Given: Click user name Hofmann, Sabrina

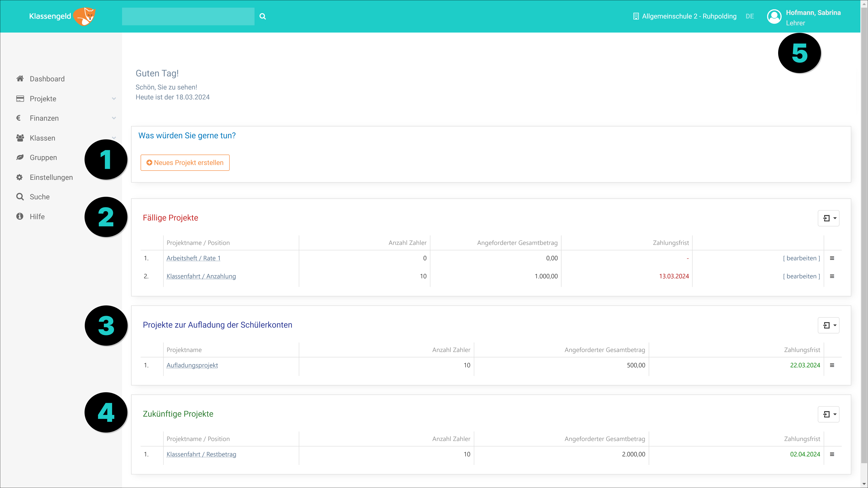Looking at the screenshot, I should coord(813,12).
